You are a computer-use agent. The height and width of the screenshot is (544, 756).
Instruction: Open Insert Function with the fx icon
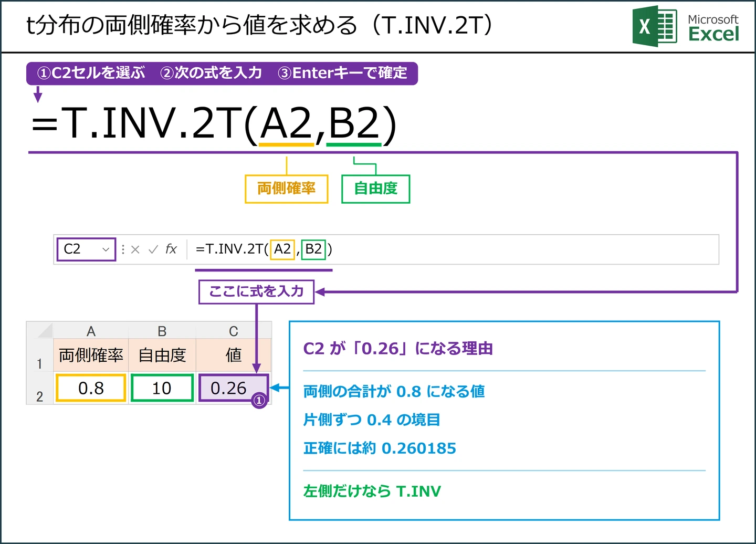(x=171, y=249)
